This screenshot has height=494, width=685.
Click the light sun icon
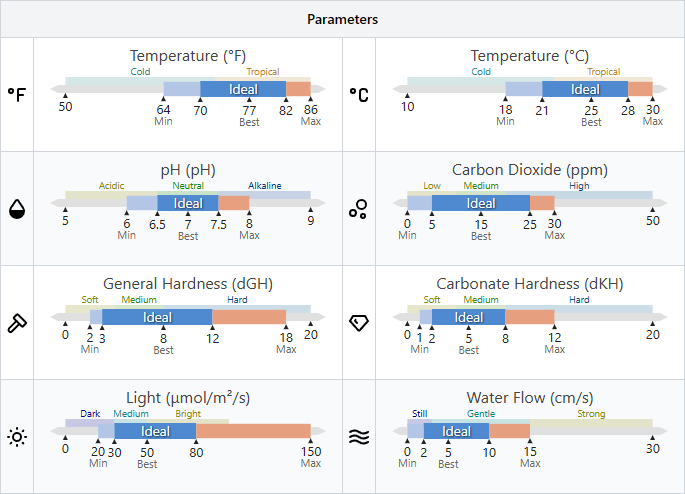click(17, 436)
